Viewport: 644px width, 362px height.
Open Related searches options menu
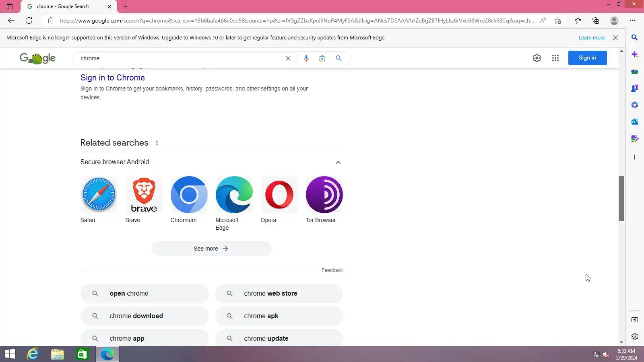click(157, 143)
